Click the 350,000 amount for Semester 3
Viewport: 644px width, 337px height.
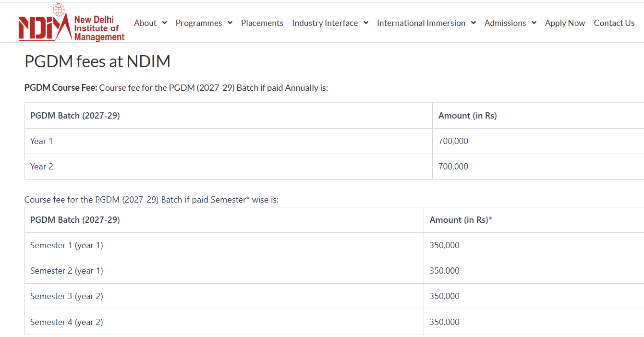[x=445, y=296]
